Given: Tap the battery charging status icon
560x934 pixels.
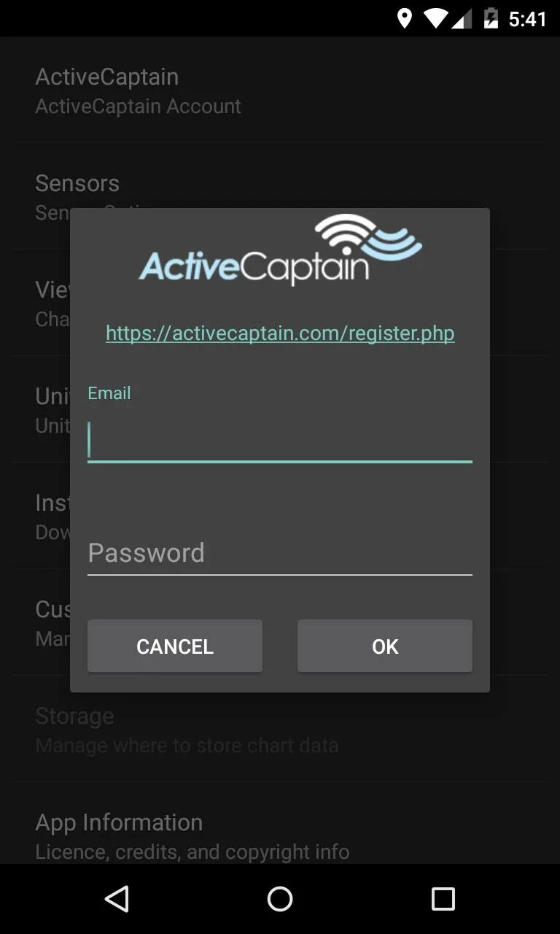Looking at the screenshot, I should [491, 18].
